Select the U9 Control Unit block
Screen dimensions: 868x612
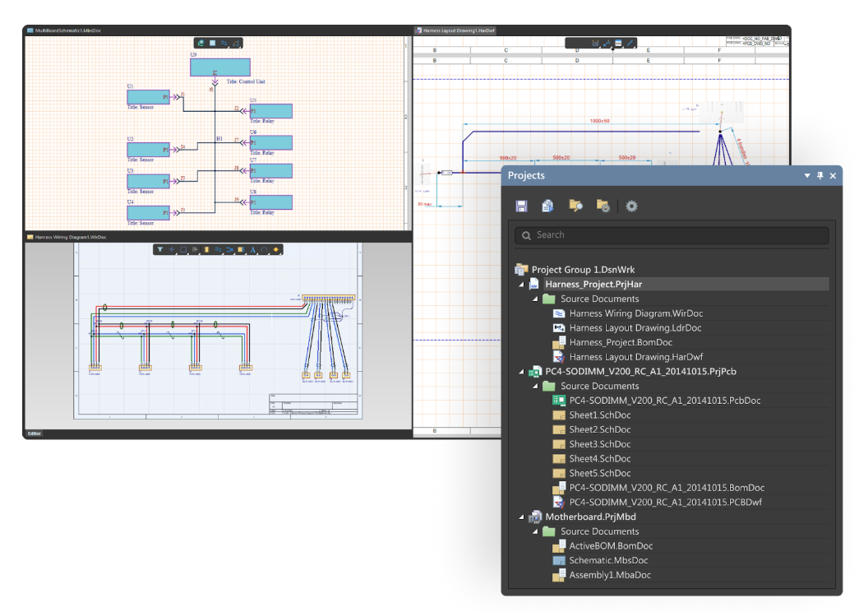click(x=219, y=67)
